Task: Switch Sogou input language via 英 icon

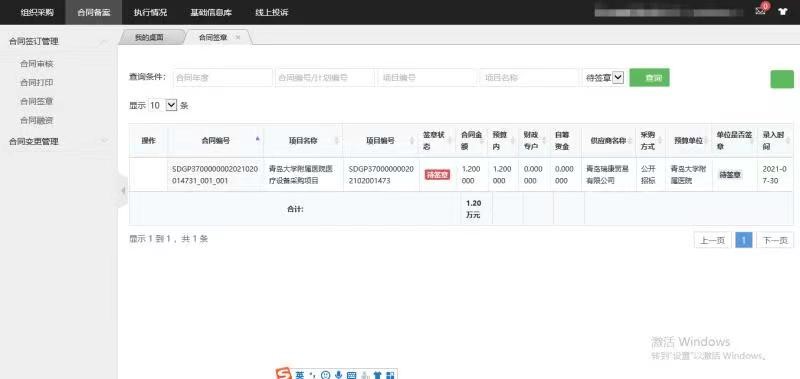Action: [300, 375]
